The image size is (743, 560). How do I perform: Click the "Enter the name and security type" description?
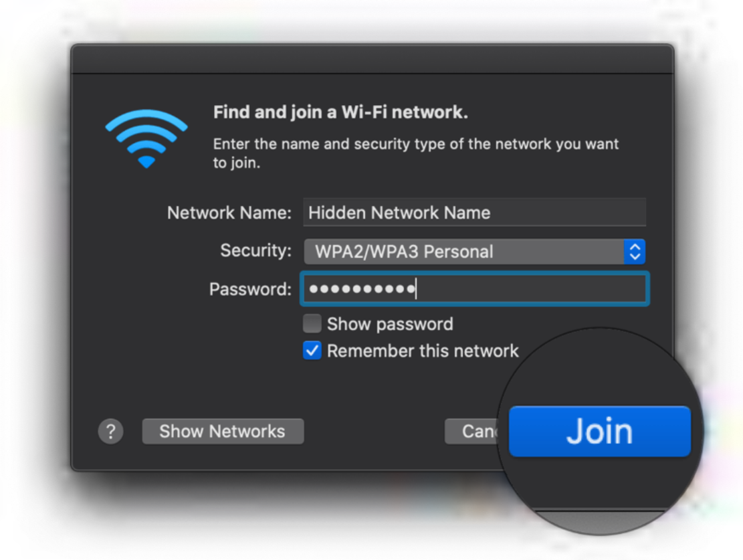[x=415, y=153]
